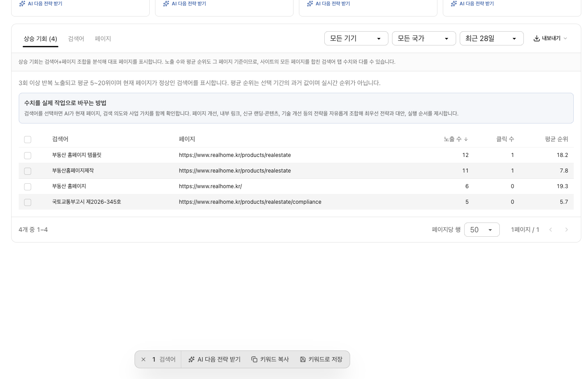Screen dimensions: 588x379
Task: Click third card's AI 다음 전략 받기 link
Action: click(328, 4)
